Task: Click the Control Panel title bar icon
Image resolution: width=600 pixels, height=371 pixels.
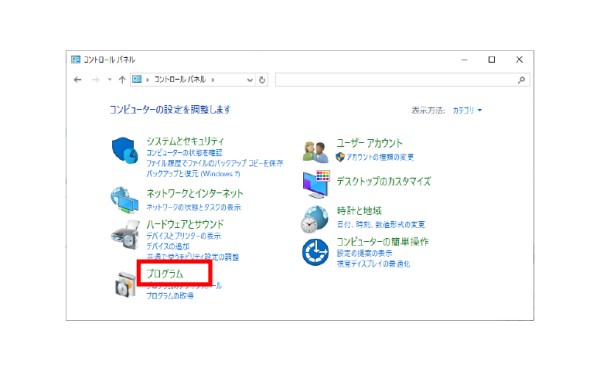Action: [x=76, y=59]
